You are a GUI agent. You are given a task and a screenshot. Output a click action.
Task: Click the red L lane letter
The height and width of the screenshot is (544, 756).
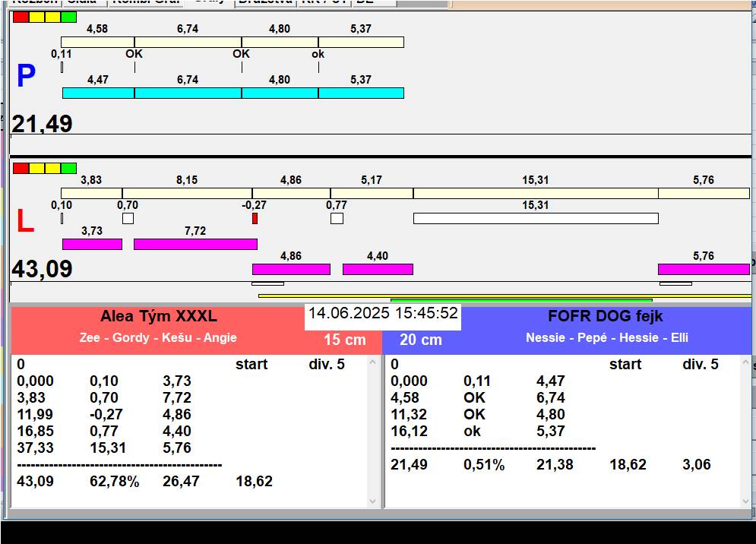tap(25, 221)
